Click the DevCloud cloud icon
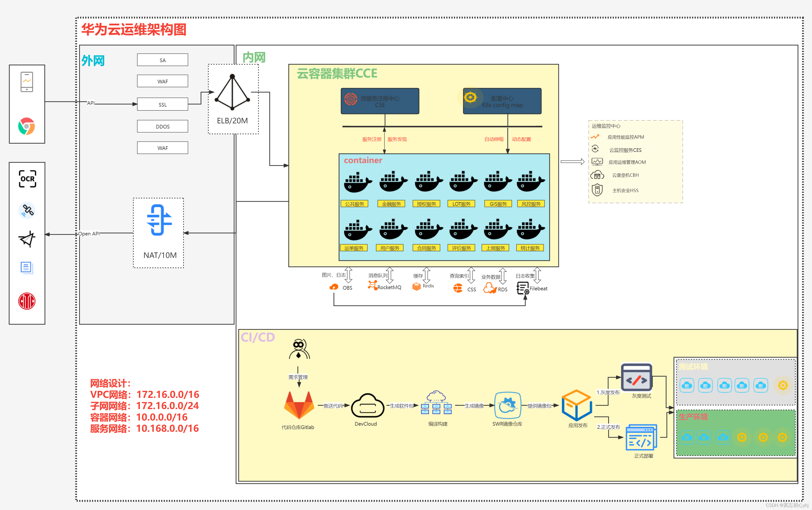 (367, 405)
